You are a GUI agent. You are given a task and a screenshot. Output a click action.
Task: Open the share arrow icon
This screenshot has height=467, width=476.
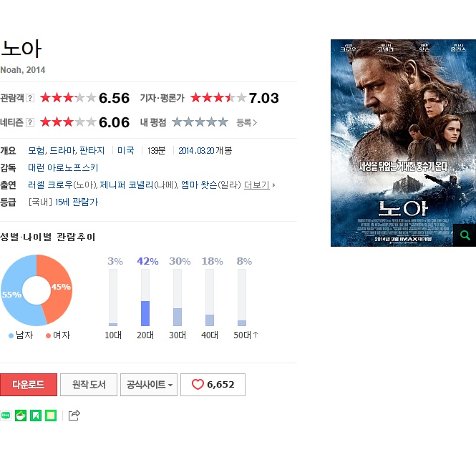(74, 415)
